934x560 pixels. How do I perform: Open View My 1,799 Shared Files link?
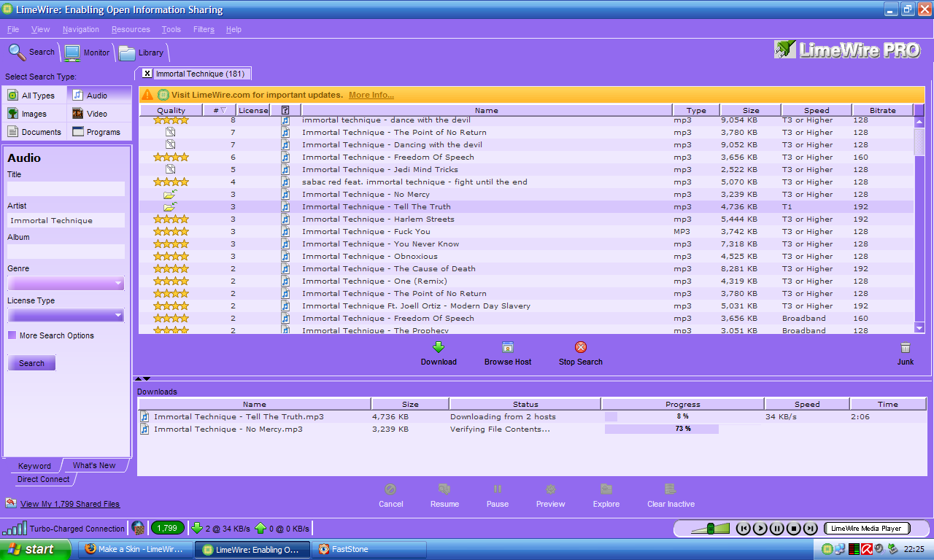(x=70, y=504)
